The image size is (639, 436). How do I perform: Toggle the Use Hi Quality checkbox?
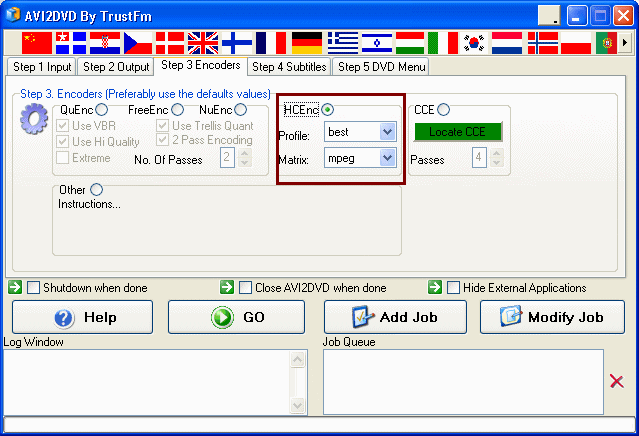pyautogui.click(x=62, y=141)
